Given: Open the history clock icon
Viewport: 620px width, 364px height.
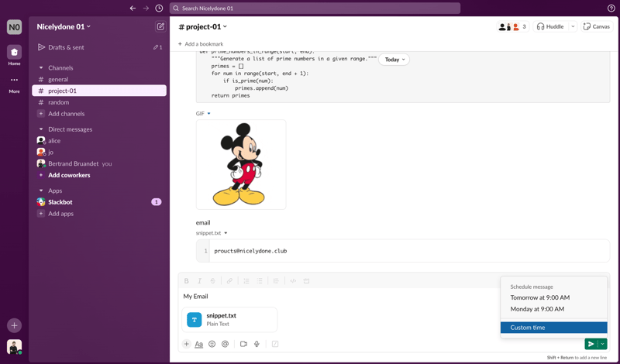Looking at the screenshot, I should tap(159, 9).
